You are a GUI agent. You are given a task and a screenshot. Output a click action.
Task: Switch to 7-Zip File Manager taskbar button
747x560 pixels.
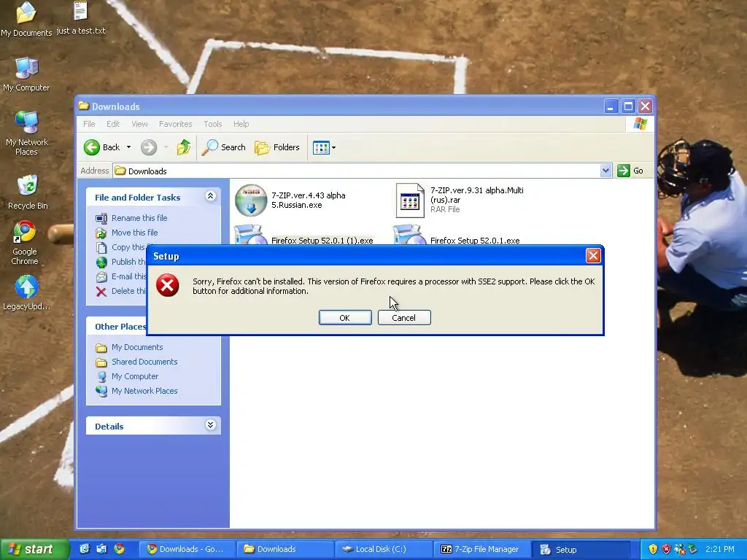tap(481, 549)
